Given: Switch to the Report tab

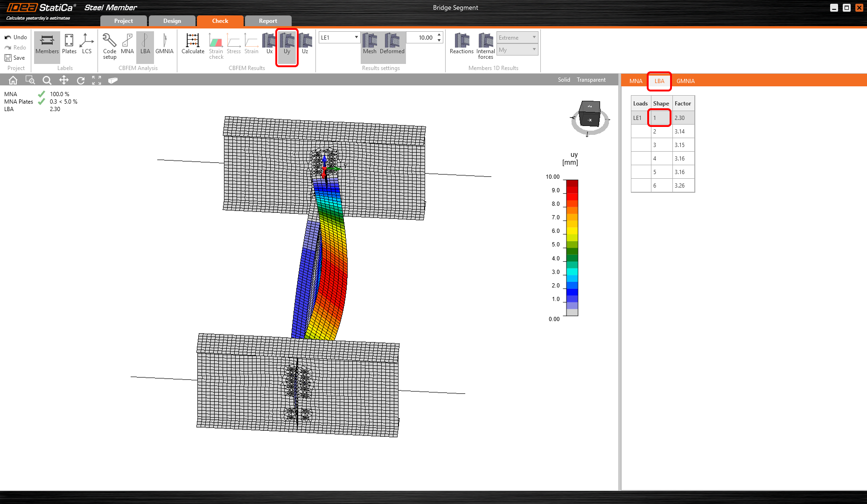Looking at the screenshot, I should [268, 21].
